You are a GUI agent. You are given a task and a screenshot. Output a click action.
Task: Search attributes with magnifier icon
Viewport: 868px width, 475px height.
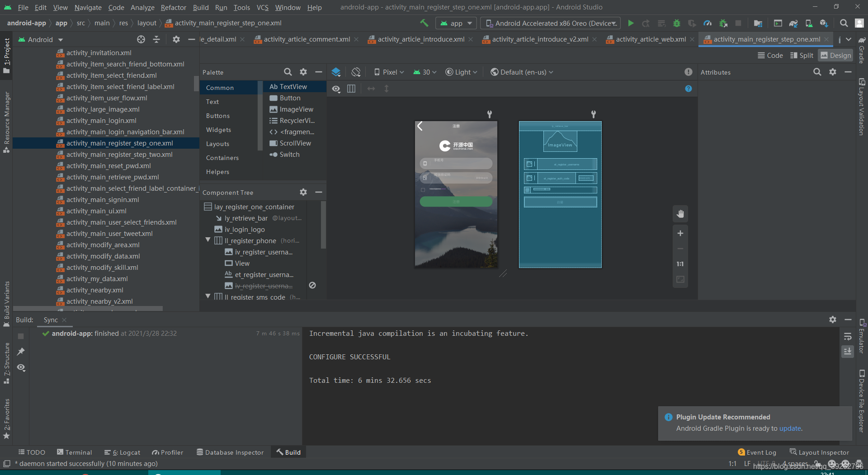point(817,72)
